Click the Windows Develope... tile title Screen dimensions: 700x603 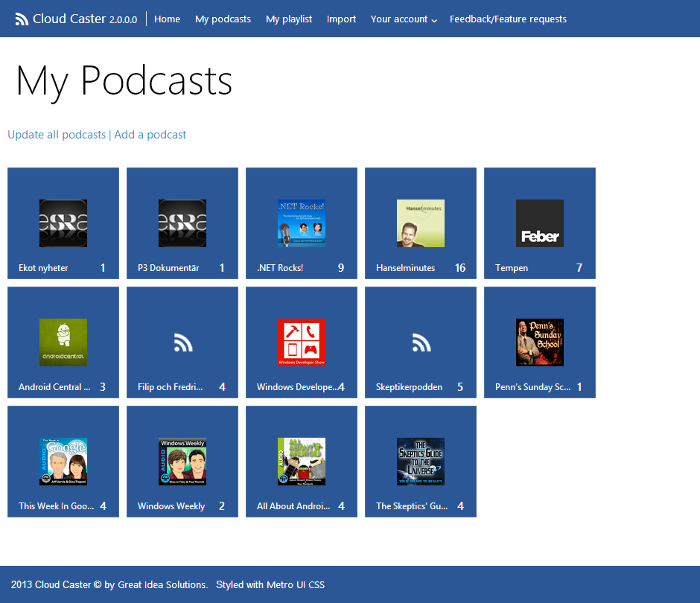(x=297, y=387)
